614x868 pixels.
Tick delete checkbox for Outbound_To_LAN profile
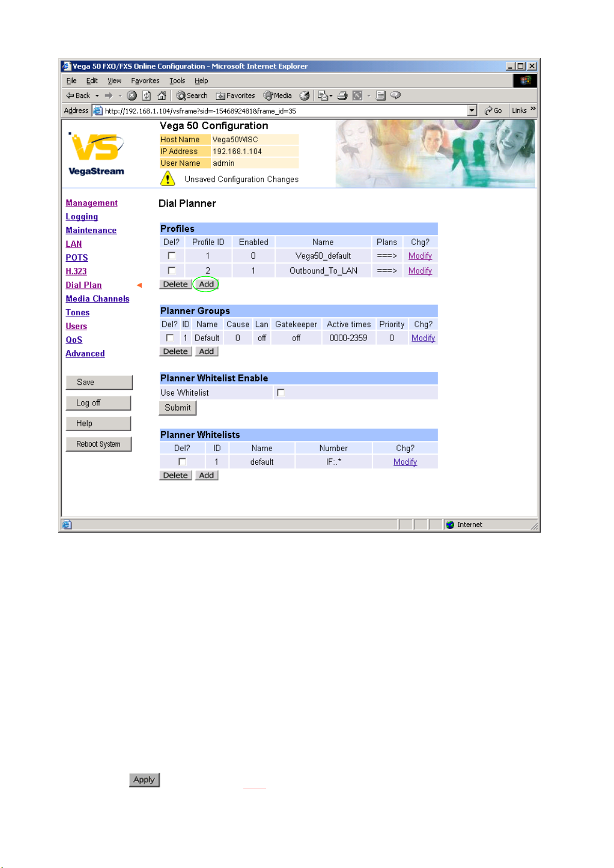(172, 270)
